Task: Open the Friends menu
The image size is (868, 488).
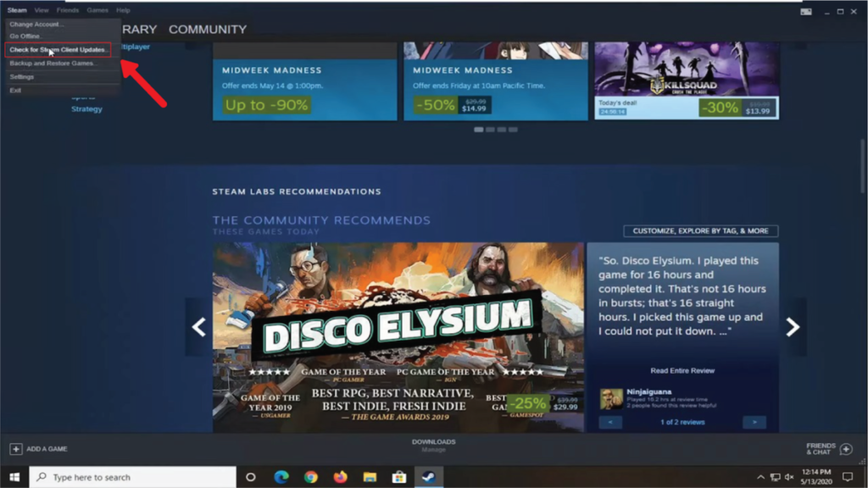Action: pyautogui.click(x=68, y=10)
